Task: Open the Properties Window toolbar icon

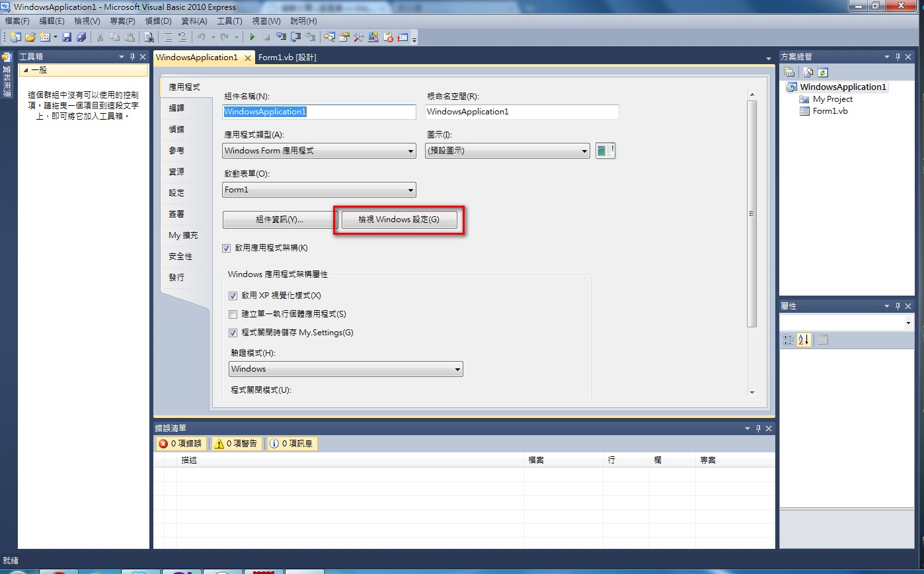Action: (x=344, y=37)
